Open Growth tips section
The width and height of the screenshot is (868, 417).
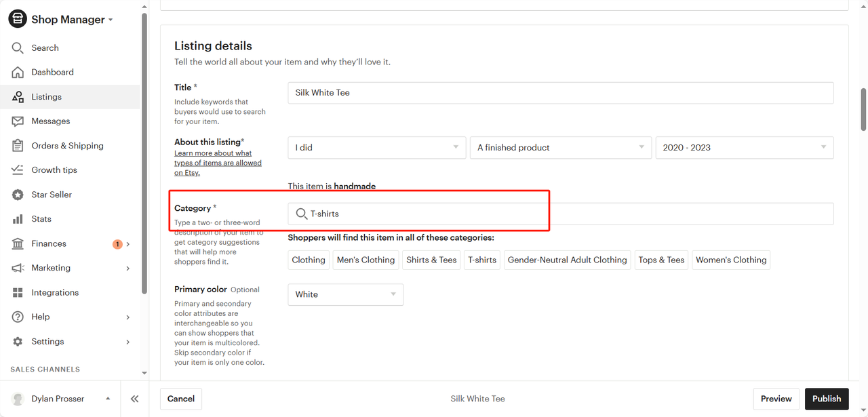pos(54,170)
